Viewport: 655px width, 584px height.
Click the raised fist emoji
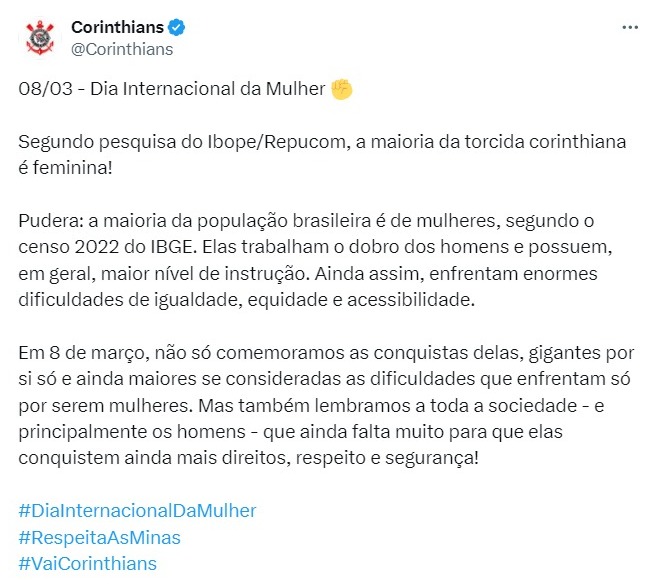342,89
